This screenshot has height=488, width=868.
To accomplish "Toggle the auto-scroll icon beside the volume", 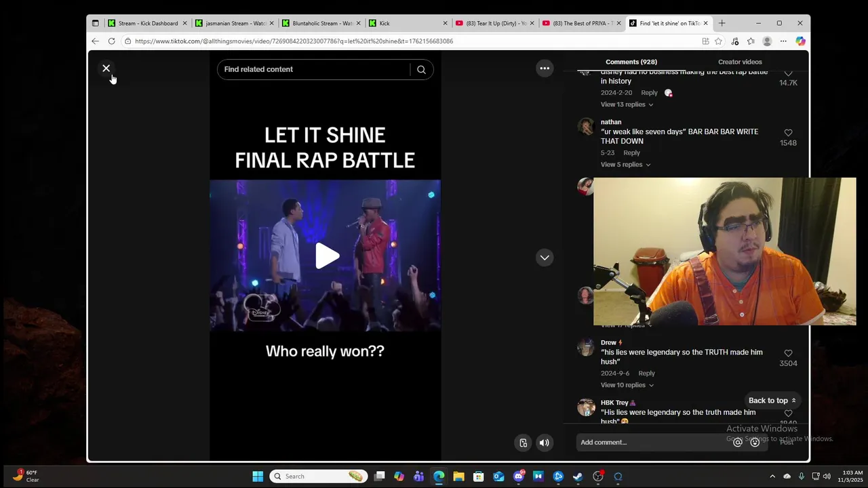I will click(x=523, y=443).
